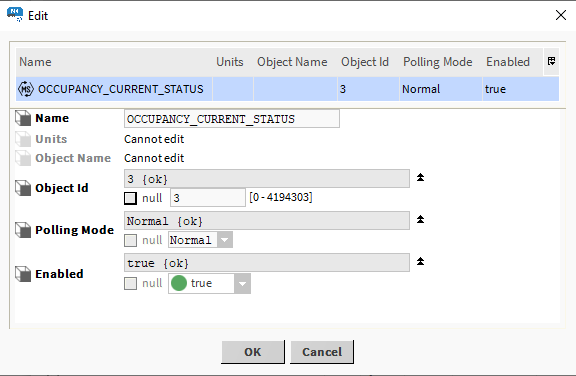Viewport: 576px width, 376px height.
Task: Click the Object Id cell showing 3
Action: click(x=368, y=89)
